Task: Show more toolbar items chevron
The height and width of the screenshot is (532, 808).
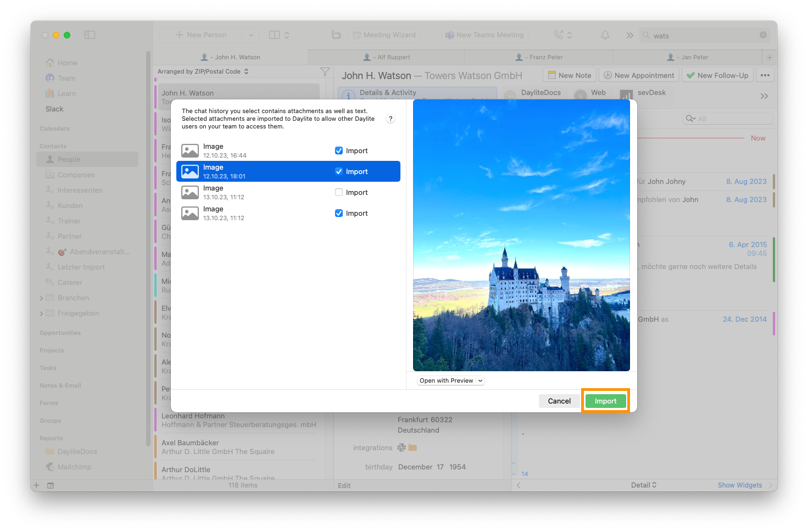Action: 629,36
